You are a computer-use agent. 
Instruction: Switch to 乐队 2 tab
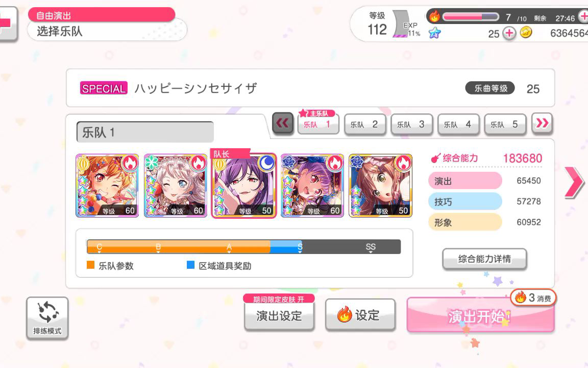click(364, 124)
